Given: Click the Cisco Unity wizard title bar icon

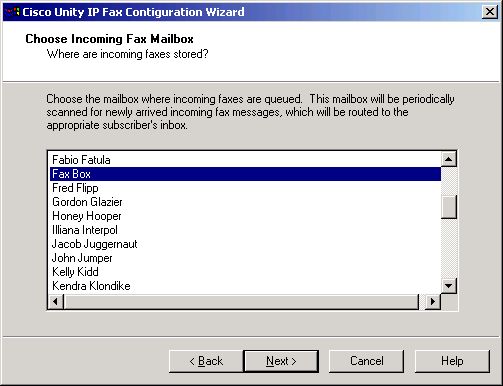Looking at the screenshot, I should [x=13, y=12].
